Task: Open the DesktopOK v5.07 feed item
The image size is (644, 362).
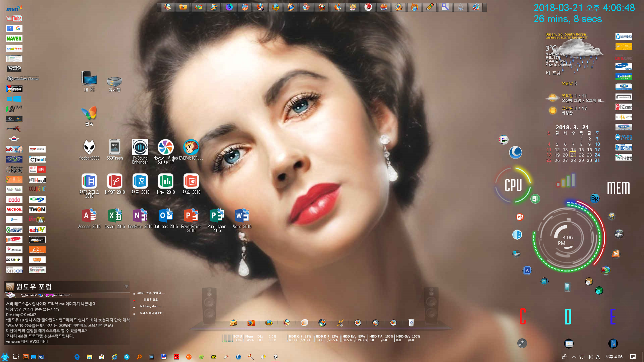Action: (21, 315)
